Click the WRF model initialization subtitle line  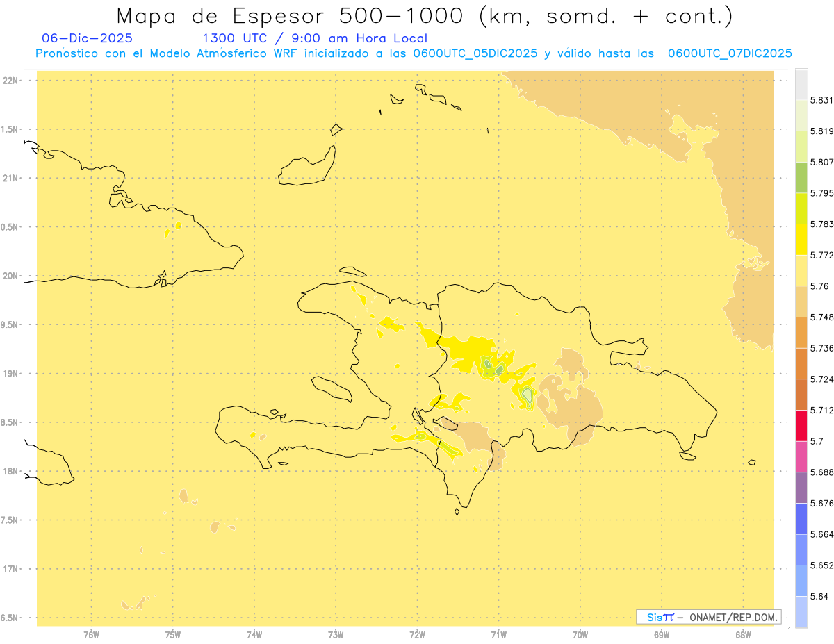[x=414, y=53]
